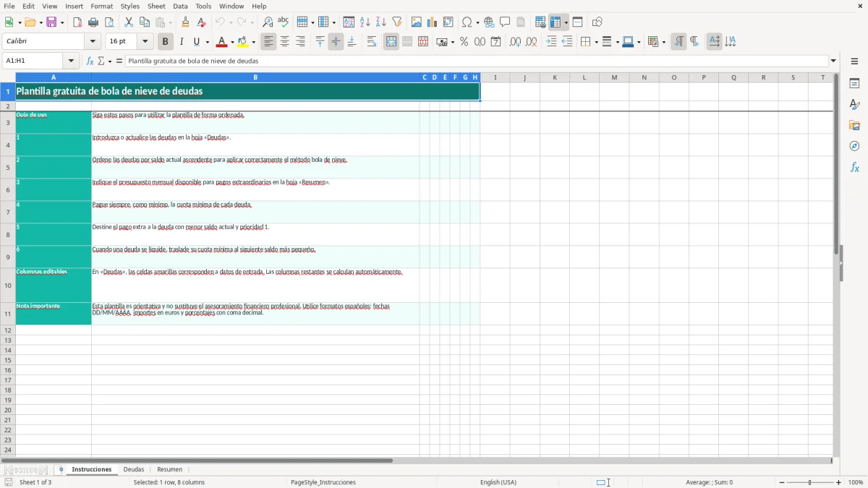Open the sidebar Navigator panel
The image size is (868, 488).
[854, 146]
